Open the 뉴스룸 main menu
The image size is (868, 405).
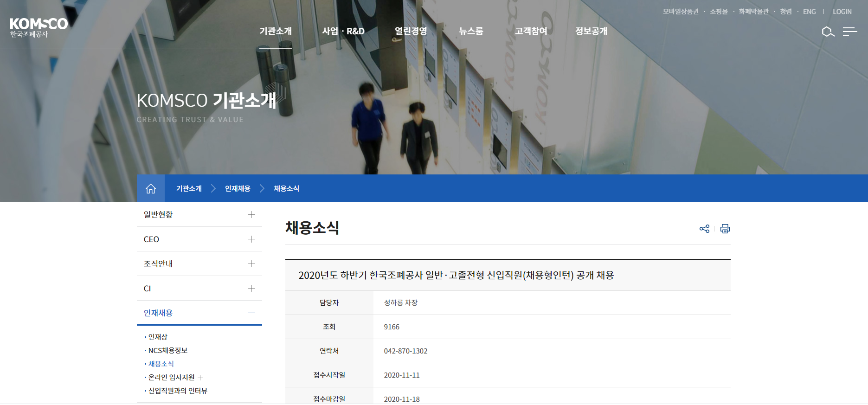pyautogui.click(x=471, y=31)
